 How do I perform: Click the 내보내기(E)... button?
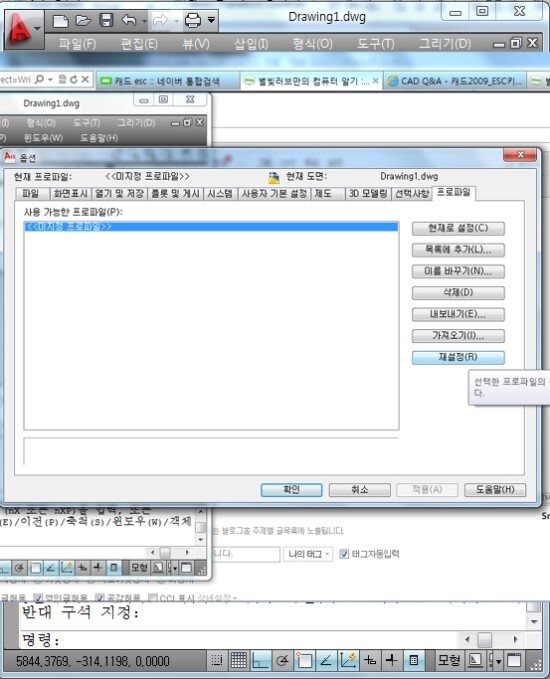tap(458, 314)
